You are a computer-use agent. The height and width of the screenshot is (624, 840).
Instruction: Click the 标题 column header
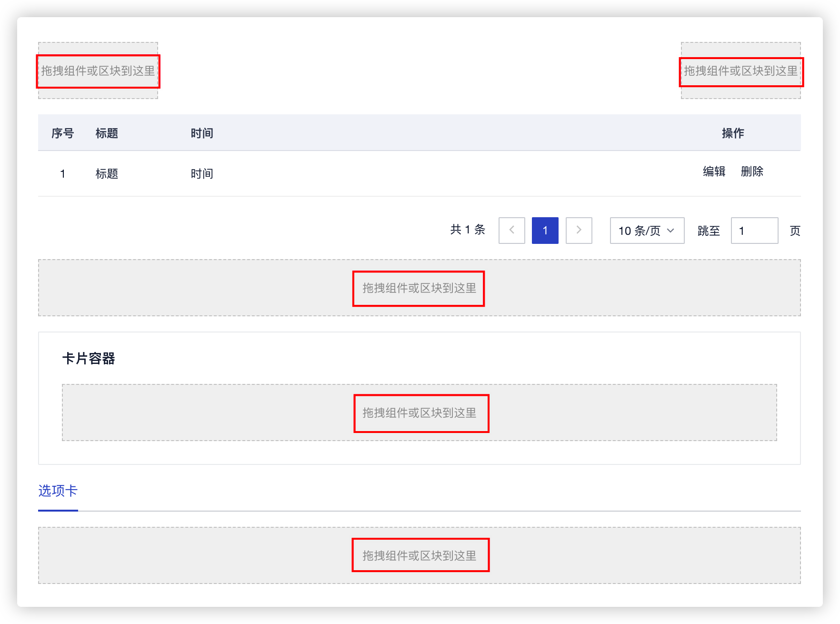pos(107,133)
